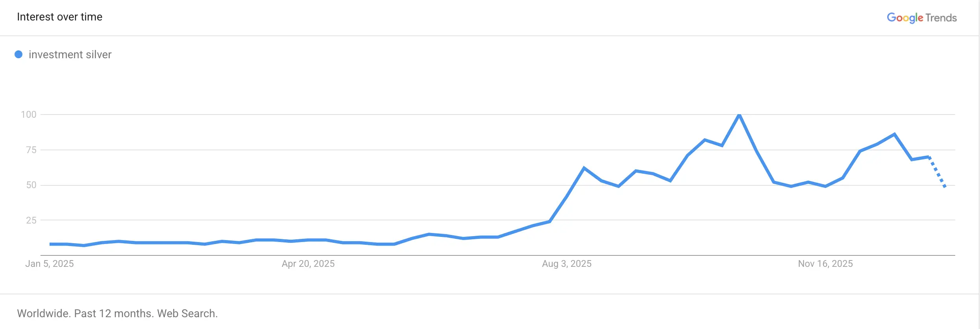Click the first sharp peak just after Aug 3
Screen dimensions: 980x329
pos(584,168)
